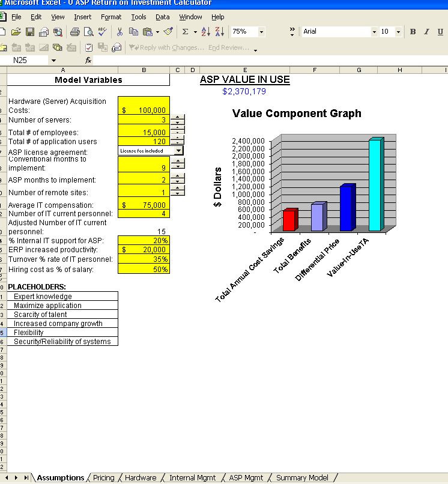Screen dimensions: 448x484
Task: Open the Tools menu
Action: pos(139,17)
